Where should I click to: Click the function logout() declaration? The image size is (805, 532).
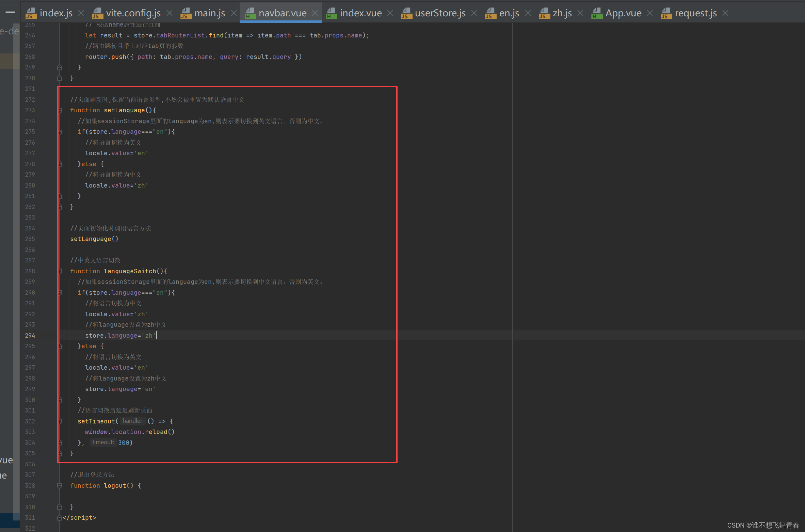click(x=106, y=486)
